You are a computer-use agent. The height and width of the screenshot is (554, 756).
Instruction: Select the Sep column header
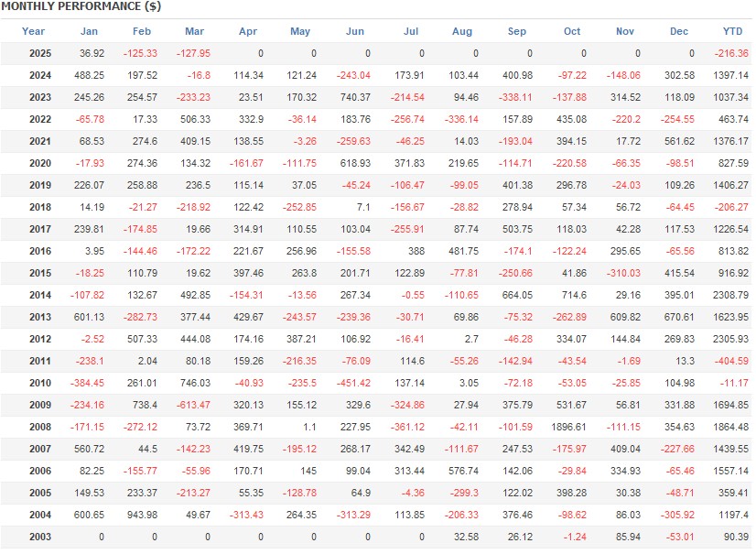point(517,31)
